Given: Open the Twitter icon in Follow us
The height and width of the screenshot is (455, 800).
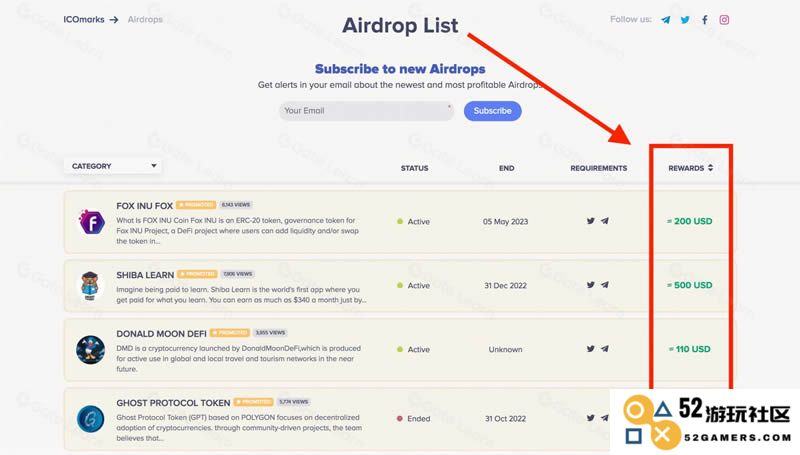Looking at the screenshot, I should [x=685, y=20].
